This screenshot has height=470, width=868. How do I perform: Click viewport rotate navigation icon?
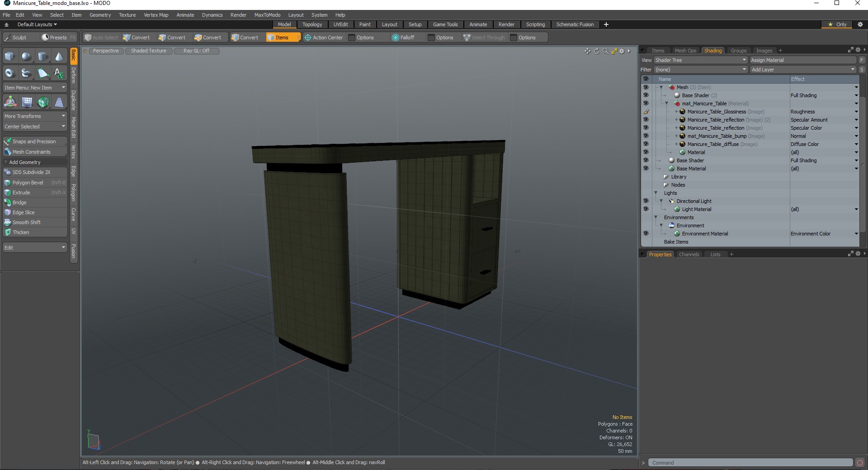[596, 51]
